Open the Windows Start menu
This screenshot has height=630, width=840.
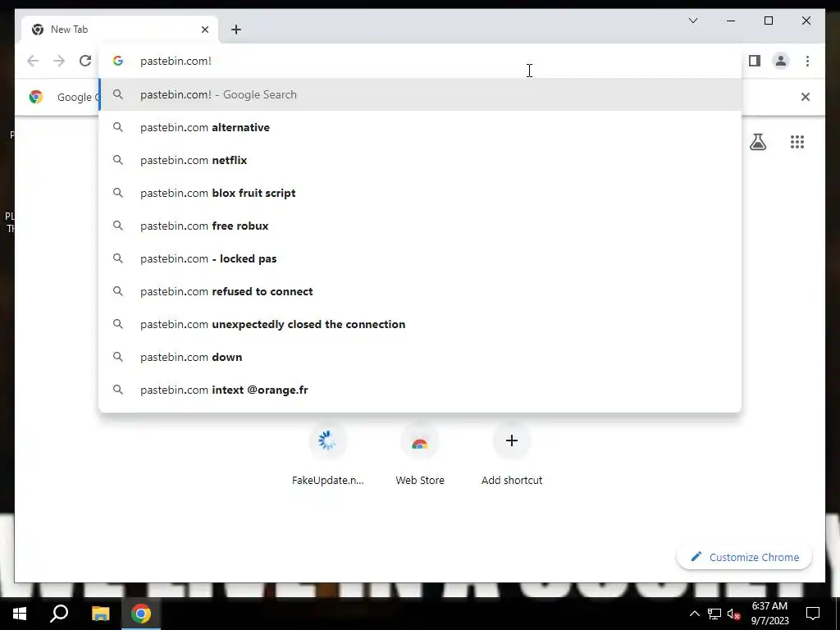(20, 614)
